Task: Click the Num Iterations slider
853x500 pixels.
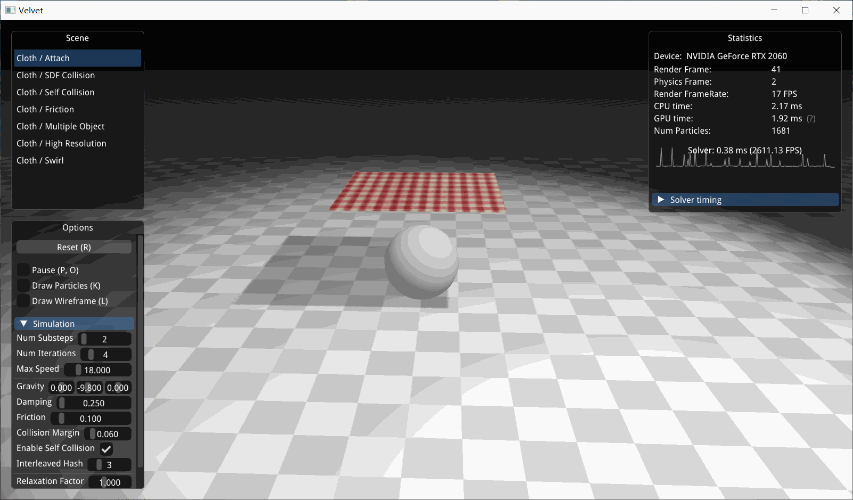Action: (106, 354)
